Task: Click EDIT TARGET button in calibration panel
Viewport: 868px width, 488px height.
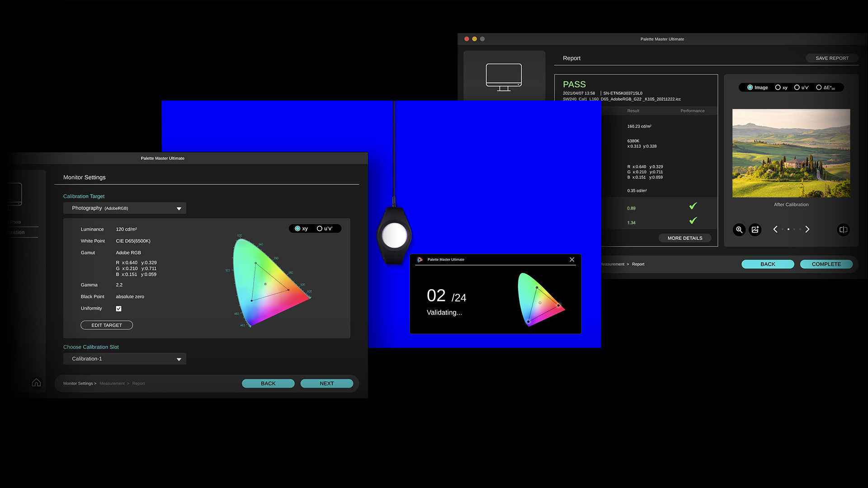Action: (106, 325)
